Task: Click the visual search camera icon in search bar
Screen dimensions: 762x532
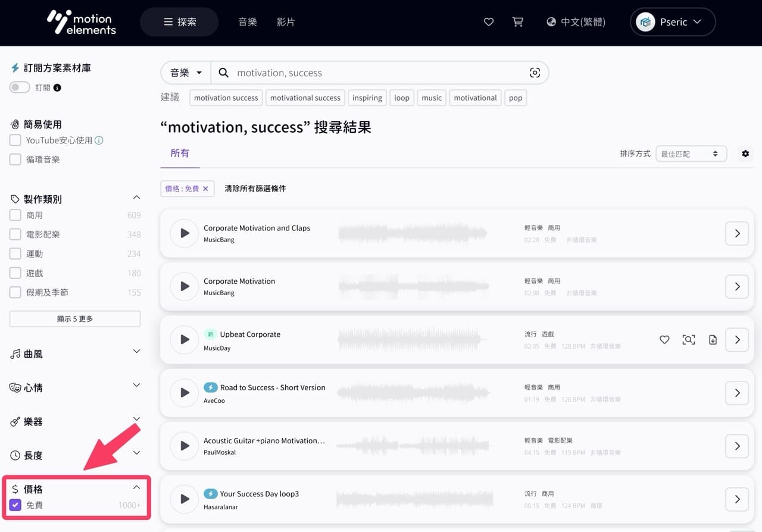Action: pyautogui.click(x=535, y=73)
